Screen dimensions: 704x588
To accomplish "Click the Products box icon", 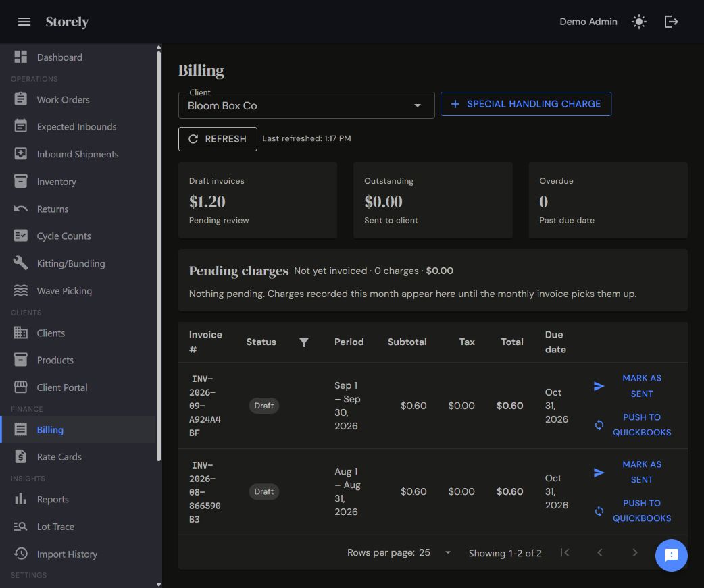I will tap(21, 360).
